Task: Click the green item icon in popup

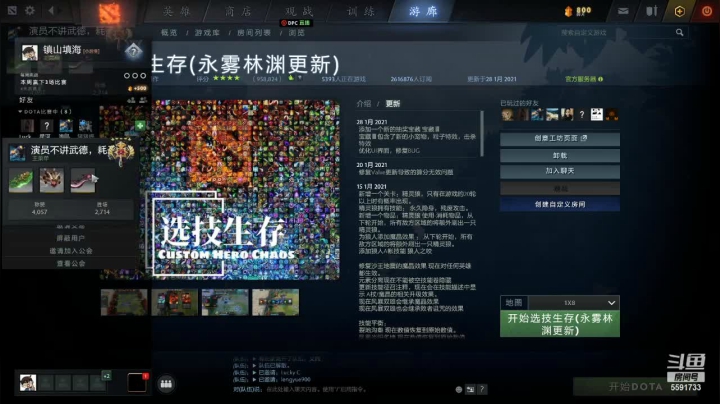Action: pyautogui.click(x=21, y=180)
